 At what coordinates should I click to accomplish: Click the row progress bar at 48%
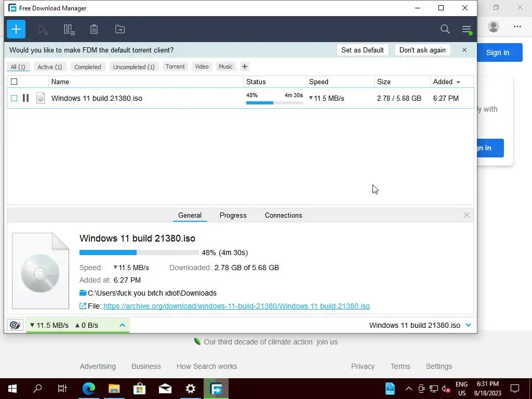pos(274,102)
